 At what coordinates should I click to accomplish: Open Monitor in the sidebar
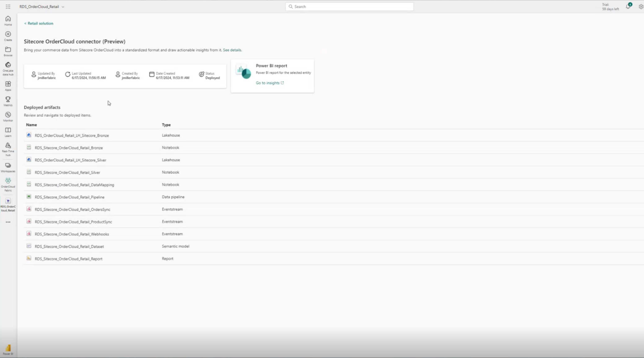8,117
